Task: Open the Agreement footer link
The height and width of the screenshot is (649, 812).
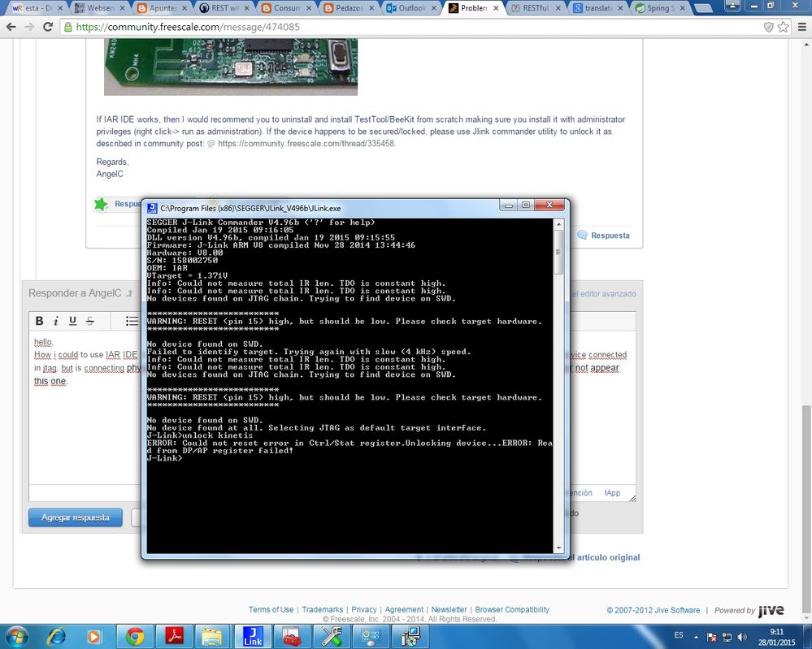Action: (x=404, y=610)
